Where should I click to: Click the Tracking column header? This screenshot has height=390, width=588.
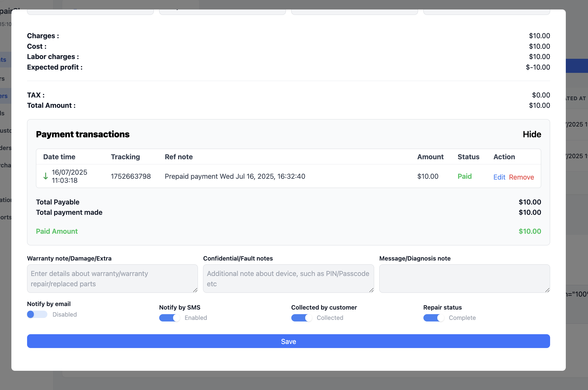[125, 157]
